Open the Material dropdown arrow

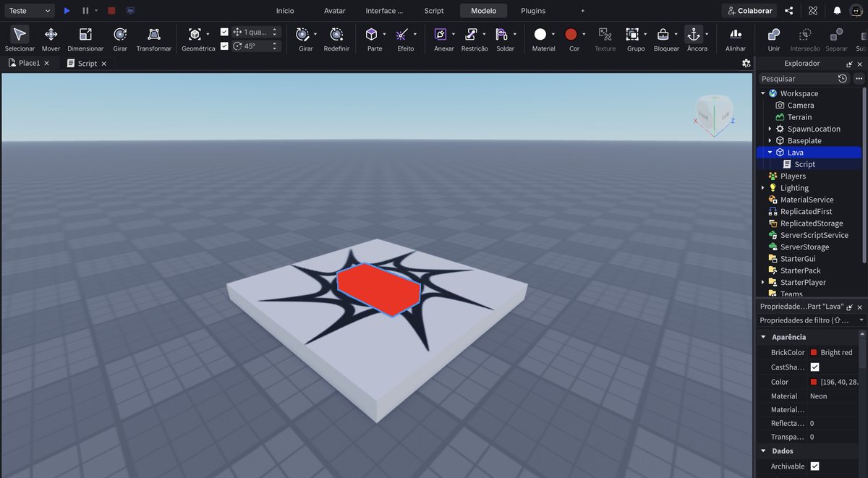pyautogui.click(x=553, y=34)
